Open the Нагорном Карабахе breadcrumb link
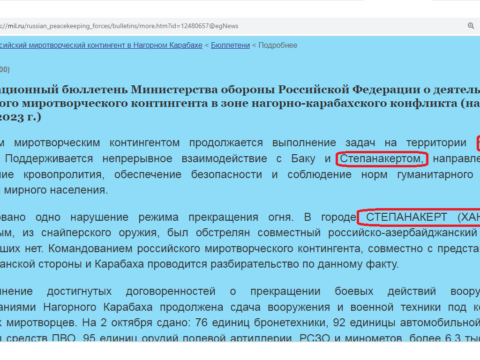The height and width of the screenshot is (360, 480). (x=101, y=45)
